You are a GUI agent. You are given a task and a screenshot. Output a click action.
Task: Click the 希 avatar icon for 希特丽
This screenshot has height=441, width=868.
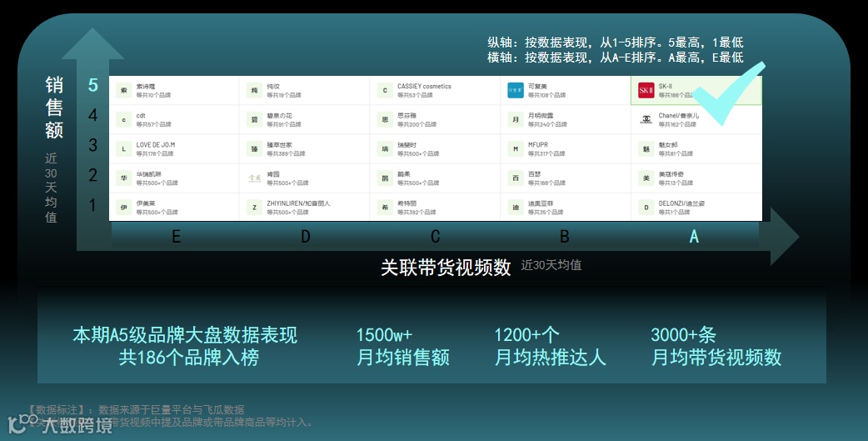pos(386,208)
